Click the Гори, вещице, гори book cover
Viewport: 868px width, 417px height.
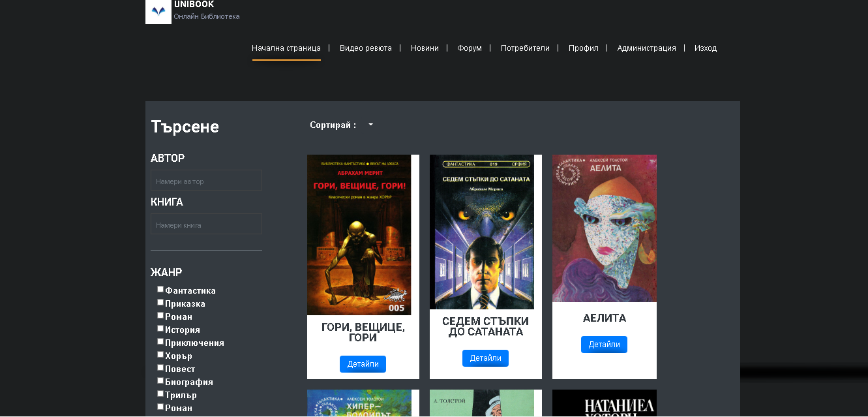359,235
